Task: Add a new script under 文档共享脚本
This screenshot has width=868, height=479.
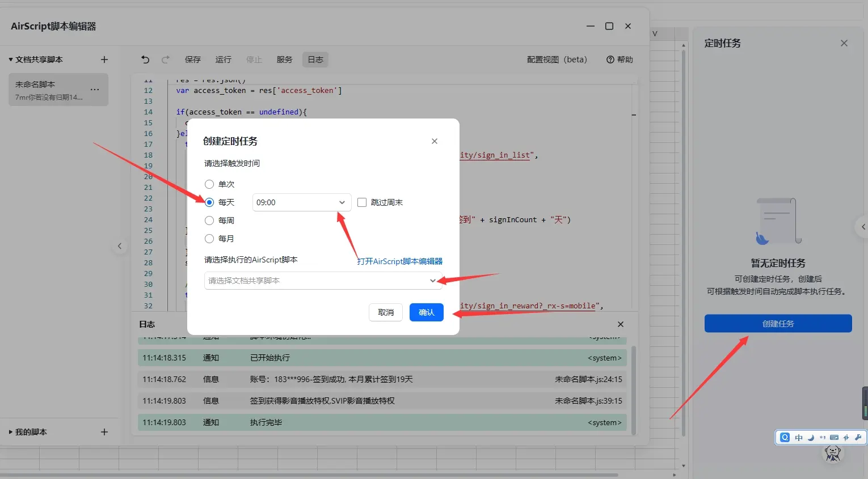Action: [x=104, y=60]
